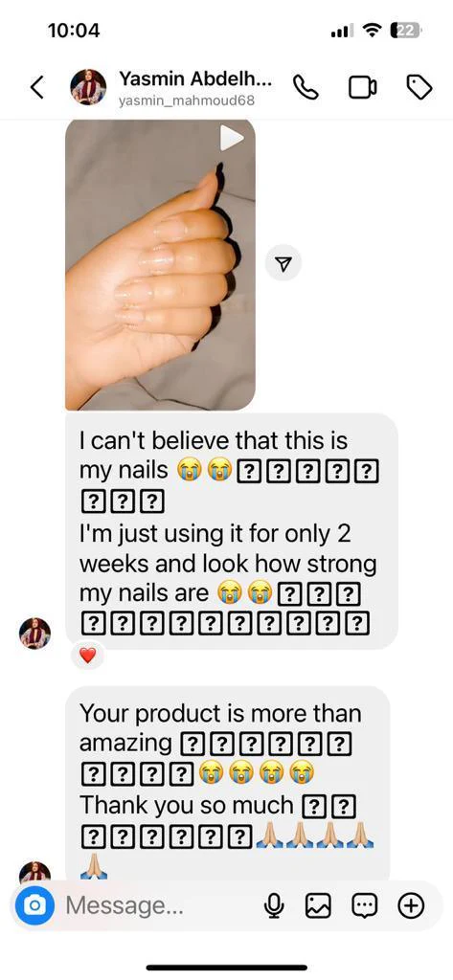Tap the back arrow in chat header
The image size is (453, 980).
pyautogui.click(x=37, y=87)
